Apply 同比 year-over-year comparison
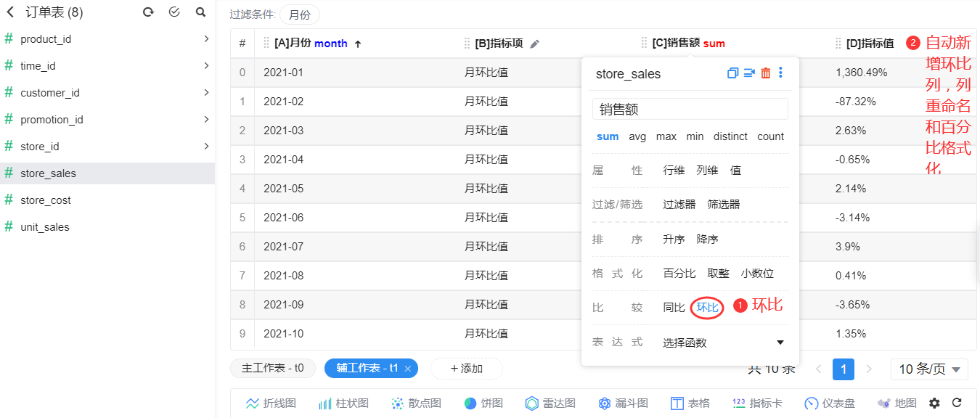The height and width of the screenshot is (418, 980). click(x=674, y=308)
